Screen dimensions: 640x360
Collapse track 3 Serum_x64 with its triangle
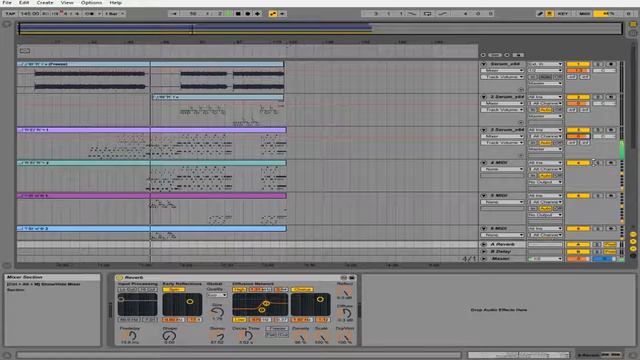484,130
